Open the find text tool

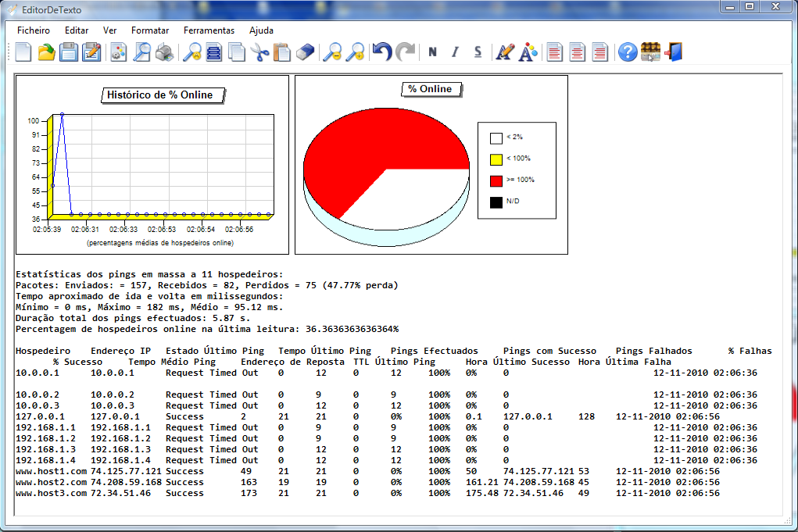191,52
